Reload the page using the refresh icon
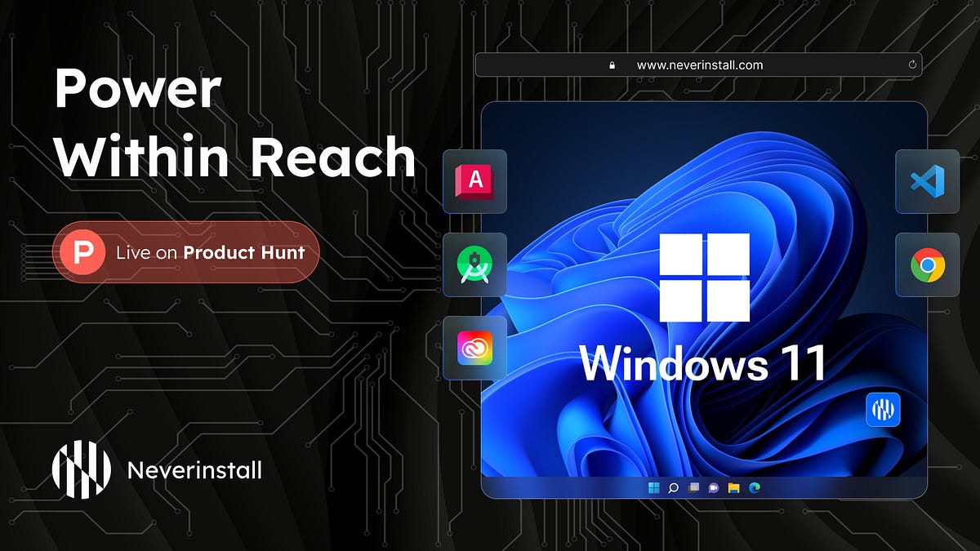The height and width of the screenshot is (551, 980). (912, 64)
